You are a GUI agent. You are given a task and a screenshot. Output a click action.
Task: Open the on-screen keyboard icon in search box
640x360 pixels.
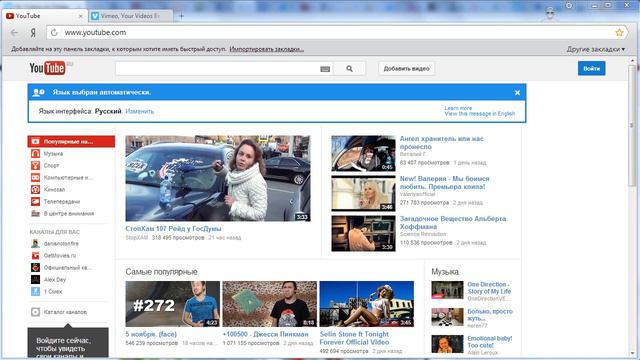point(325,69)
